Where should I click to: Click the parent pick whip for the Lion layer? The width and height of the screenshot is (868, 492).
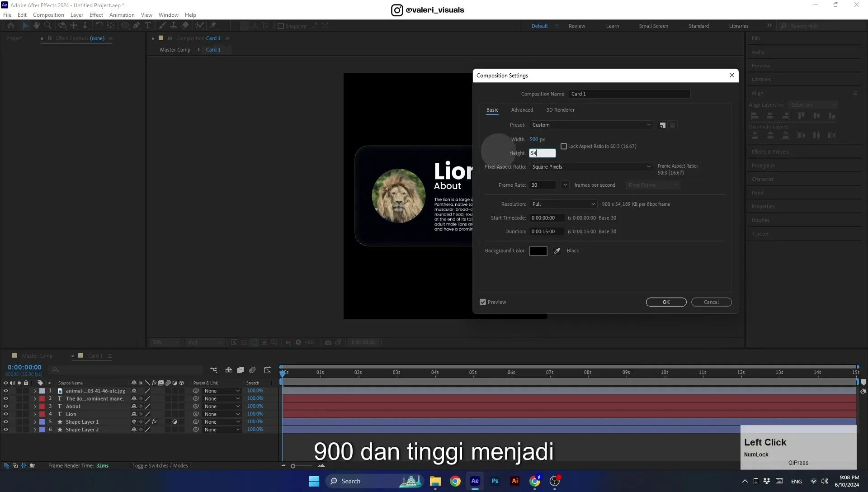click(x=196, y=414)
